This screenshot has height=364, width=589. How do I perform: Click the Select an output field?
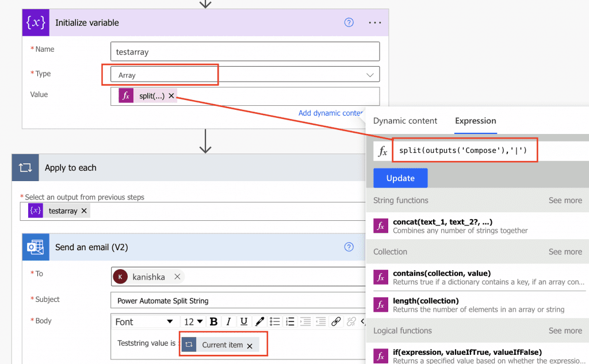click(x=193, y=211)
